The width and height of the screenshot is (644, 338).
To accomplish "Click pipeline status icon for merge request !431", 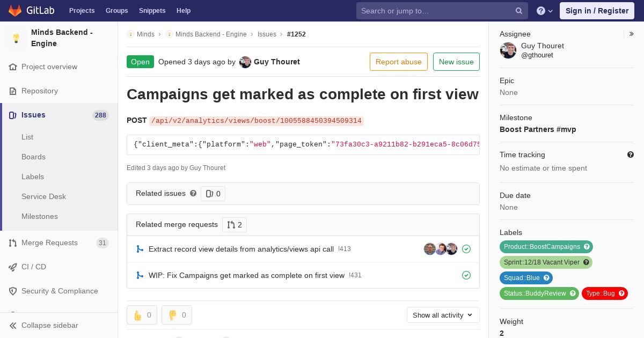I will click(466, 275).
